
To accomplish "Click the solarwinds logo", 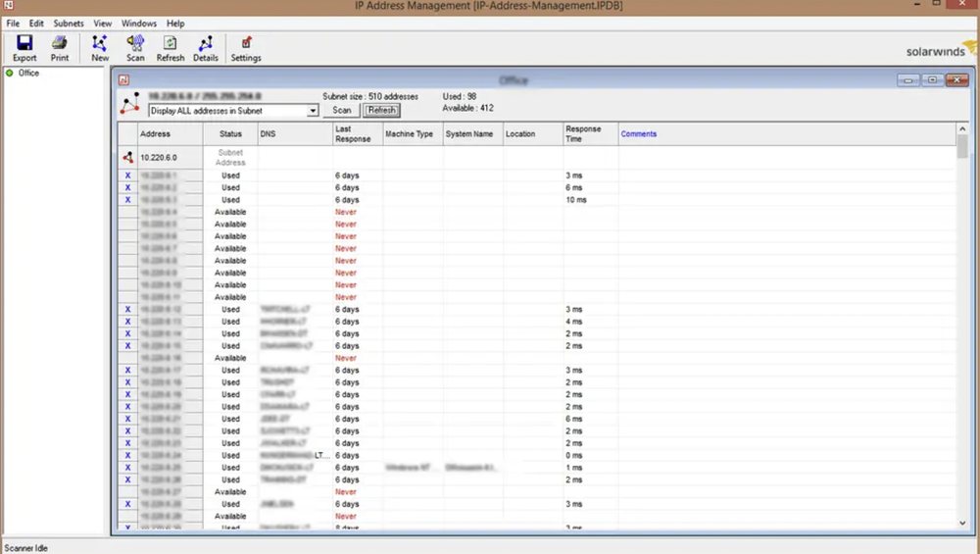I will pos(940,51).
